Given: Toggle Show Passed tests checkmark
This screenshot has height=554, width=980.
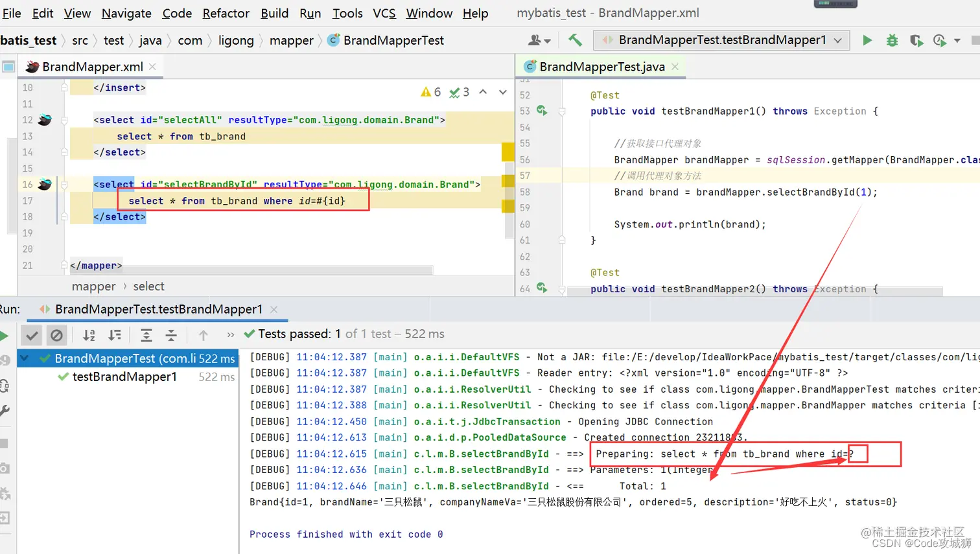Looking at the screenshot, I should tap(32, 335).
